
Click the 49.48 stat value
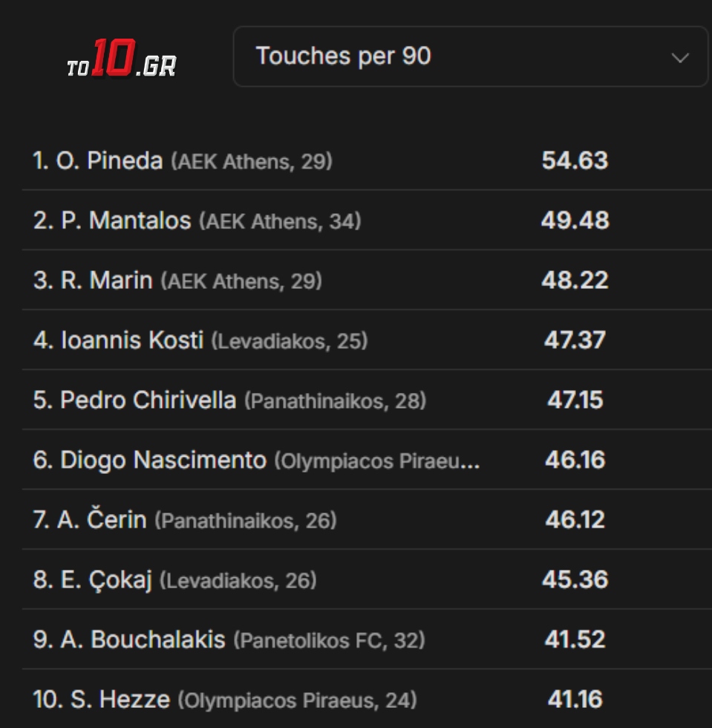coord(575,221)
